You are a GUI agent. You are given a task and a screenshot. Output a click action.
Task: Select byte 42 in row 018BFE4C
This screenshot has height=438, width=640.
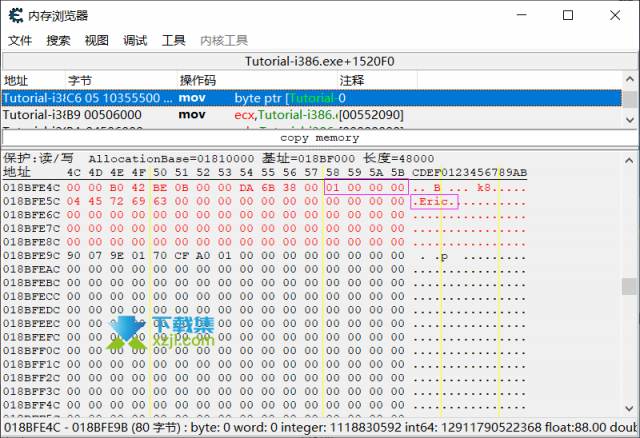pyautogui.click(x=138, y=188)
